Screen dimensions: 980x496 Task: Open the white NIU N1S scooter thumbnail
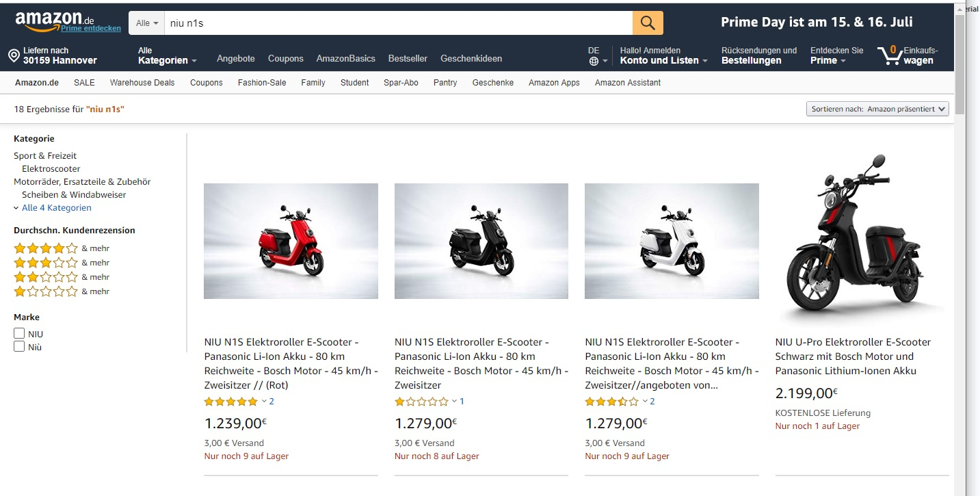tap(672, 241)
